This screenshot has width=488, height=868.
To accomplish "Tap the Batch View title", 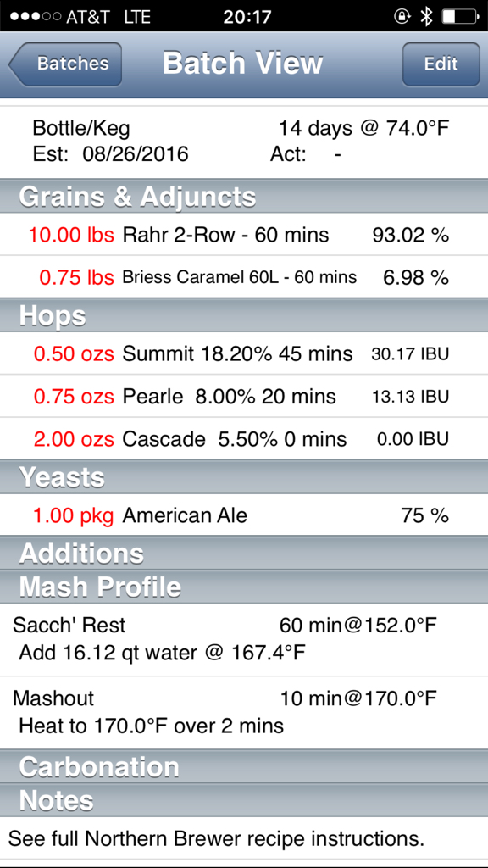I will 242,63.
